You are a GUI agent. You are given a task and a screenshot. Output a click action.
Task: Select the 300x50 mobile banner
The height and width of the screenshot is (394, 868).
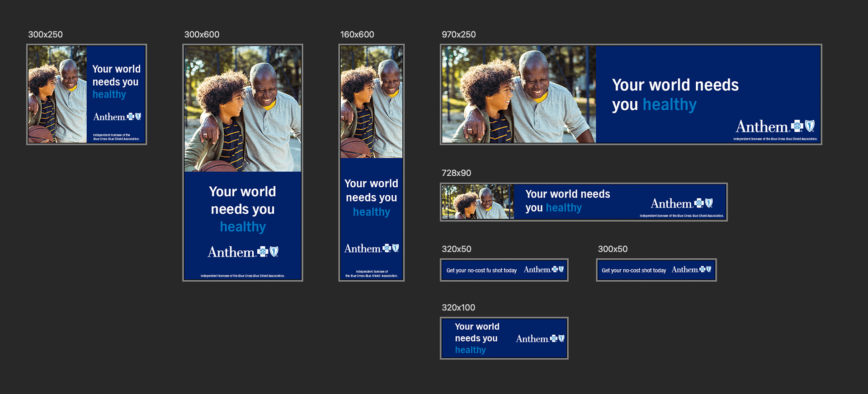click(656, 270)
